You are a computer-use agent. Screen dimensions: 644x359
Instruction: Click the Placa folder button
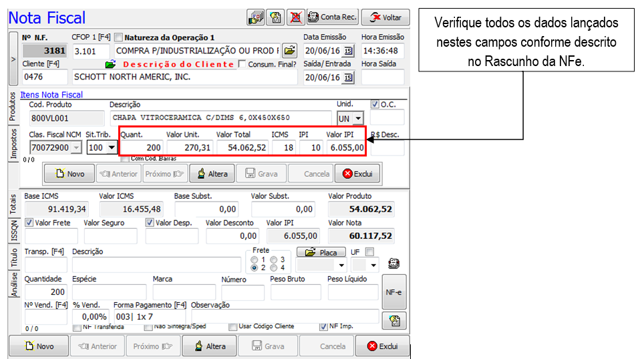coord(321,252)
